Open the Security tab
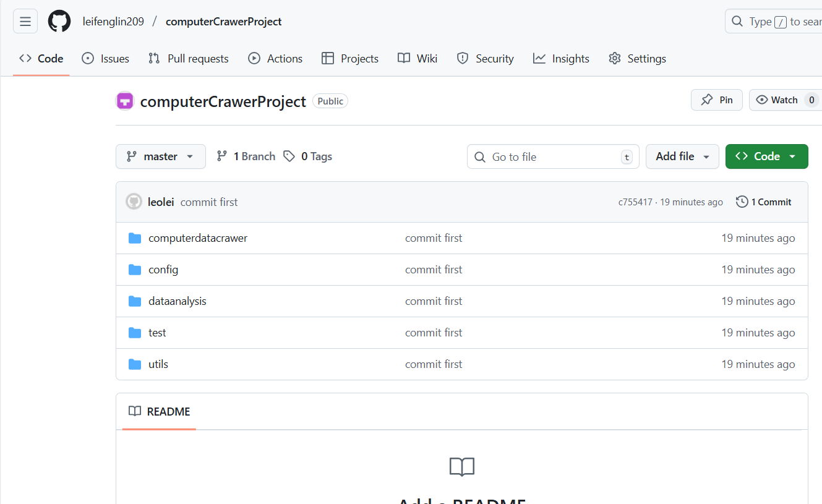This screenshot has width=822, height=504. [486, 59]
